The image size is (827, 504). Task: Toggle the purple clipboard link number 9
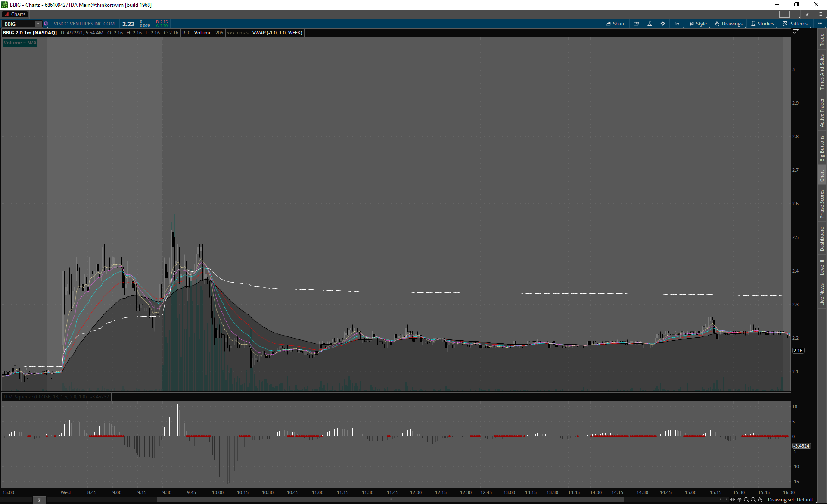pos(46,24)
